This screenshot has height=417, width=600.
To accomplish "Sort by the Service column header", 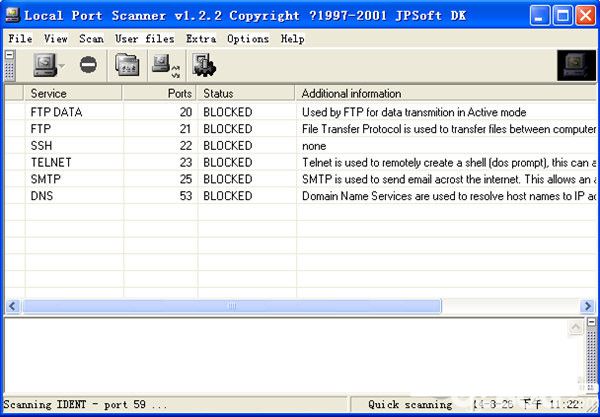I will pos(73,93).
